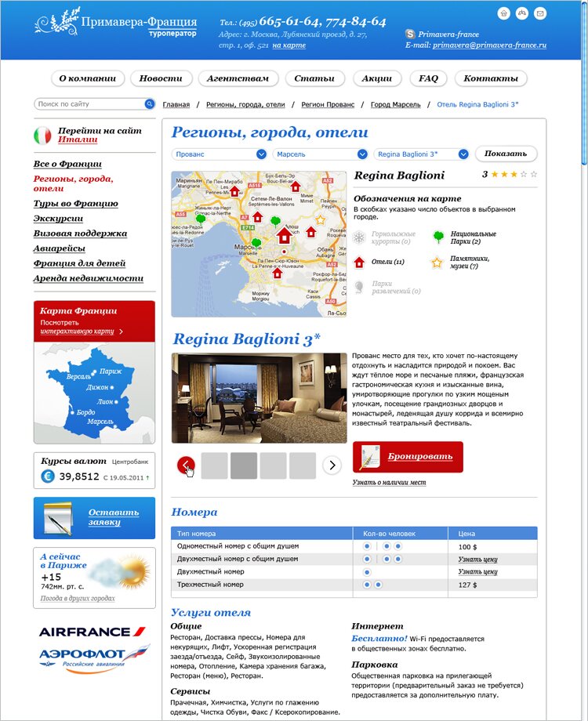Screen dimensions: 588x721
Task: Click the на карте address link
Action: pos(289,45)
